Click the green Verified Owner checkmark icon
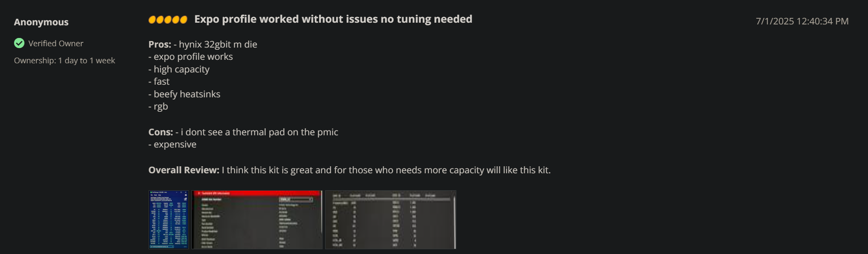This screenshot has height=254, width=868. pyautogui.click(x=19, y=43)
